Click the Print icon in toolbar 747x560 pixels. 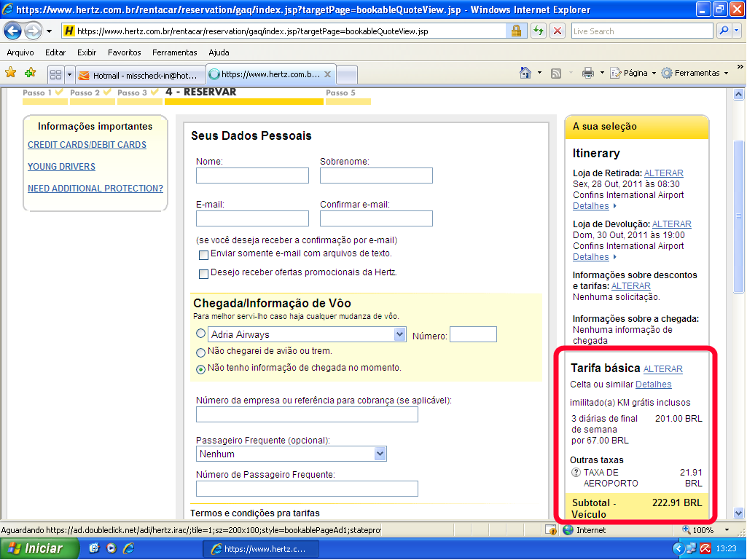click(588, 73)
